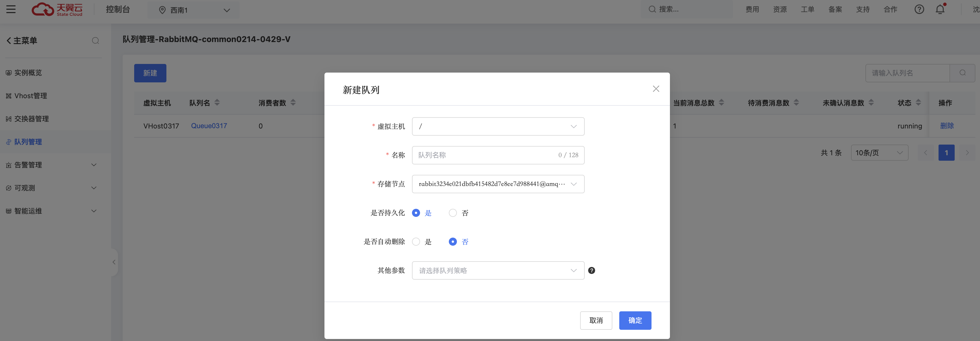Select 是 for 是否自动删除
This screenshot has width=980, height=341.
tap(416, 241)
